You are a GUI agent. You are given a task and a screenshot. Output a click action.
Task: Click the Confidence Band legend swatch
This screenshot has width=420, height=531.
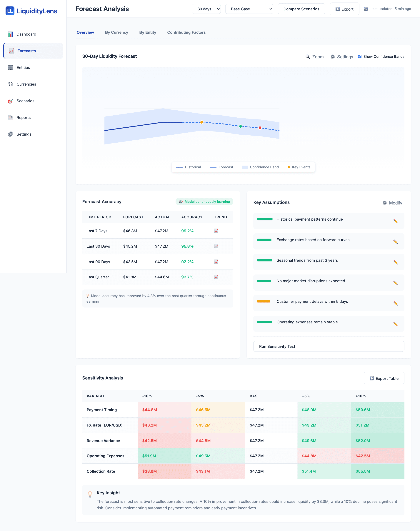pos(245,167)
